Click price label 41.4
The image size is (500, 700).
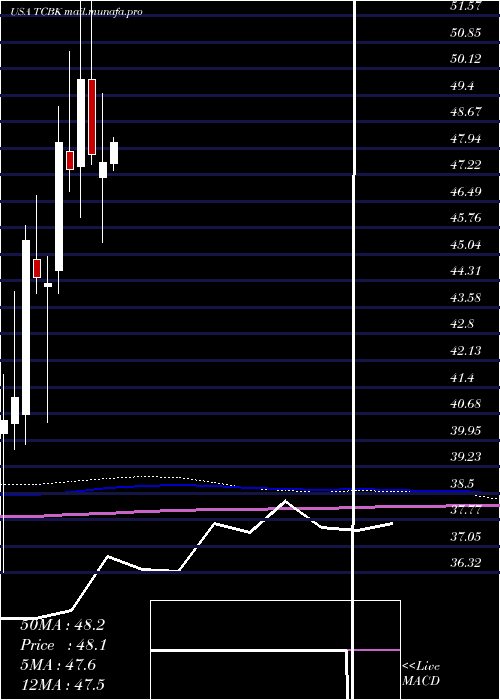click(463, 378)
